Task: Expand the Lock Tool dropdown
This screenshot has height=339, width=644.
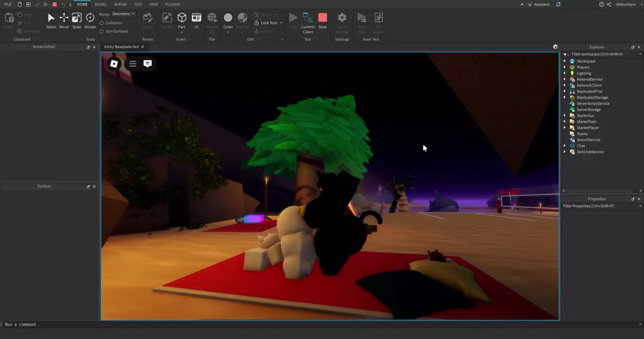Action: (x=281, y=23)
